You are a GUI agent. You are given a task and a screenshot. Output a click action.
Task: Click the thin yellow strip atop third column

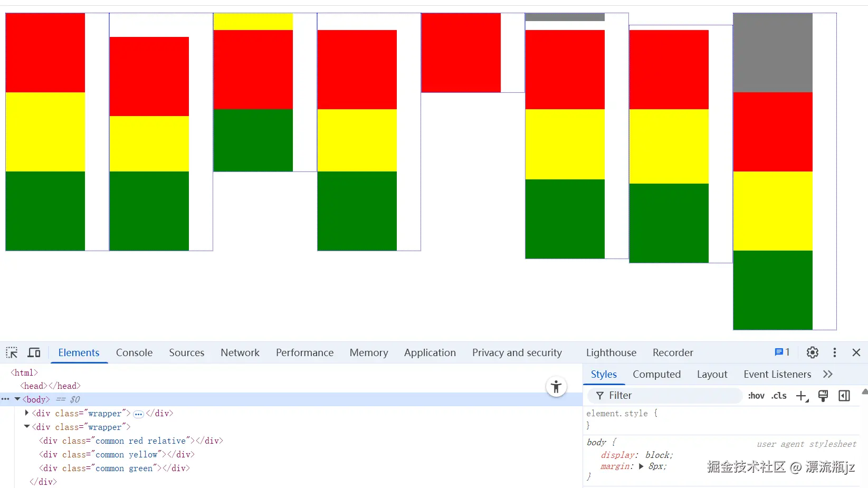click(253, 22)
